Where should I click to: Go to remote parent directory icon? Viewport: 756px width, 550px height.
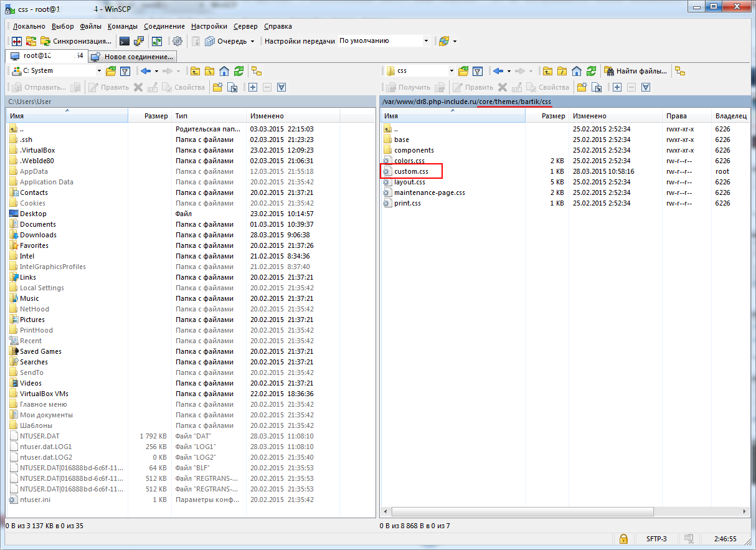[548, 71]
